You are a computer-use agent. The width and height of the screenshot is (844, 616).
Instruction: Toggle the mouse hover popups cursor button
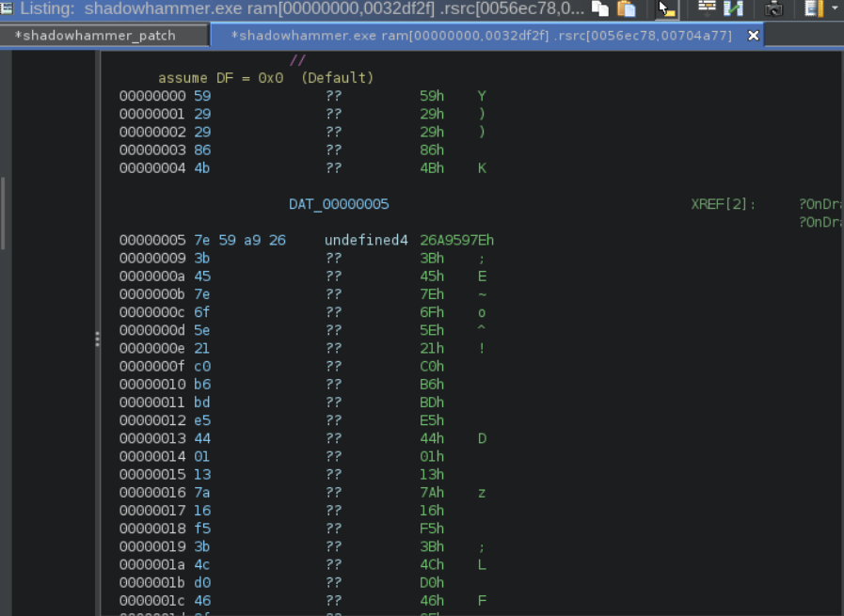click(667, 8)
